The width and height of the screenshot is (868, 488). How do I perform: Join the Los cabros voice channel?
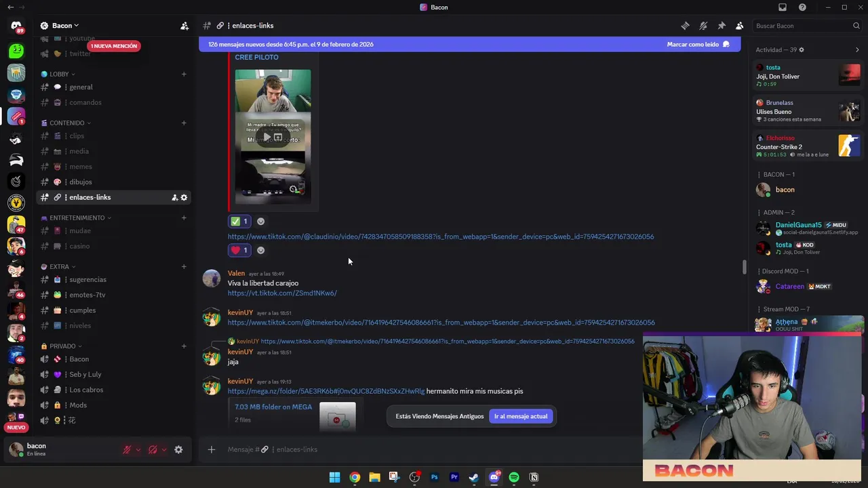click(114, 390)
